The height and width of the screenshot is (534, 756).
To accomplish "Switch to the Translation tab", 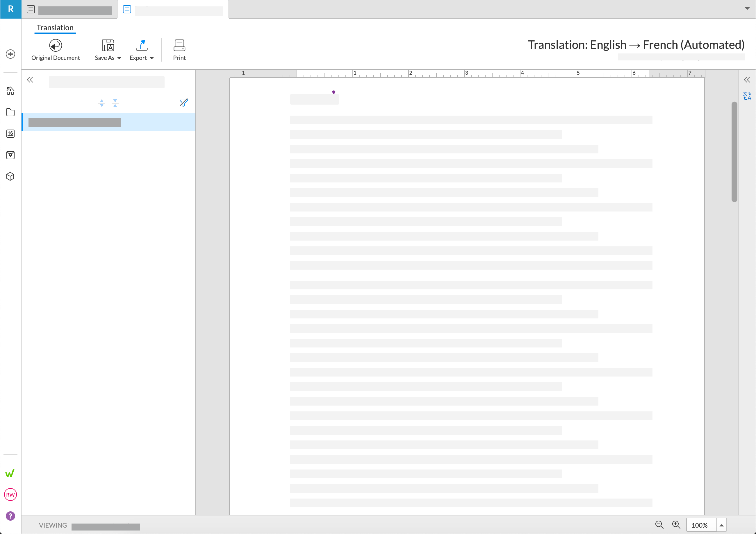I will (x=55, y=28).
